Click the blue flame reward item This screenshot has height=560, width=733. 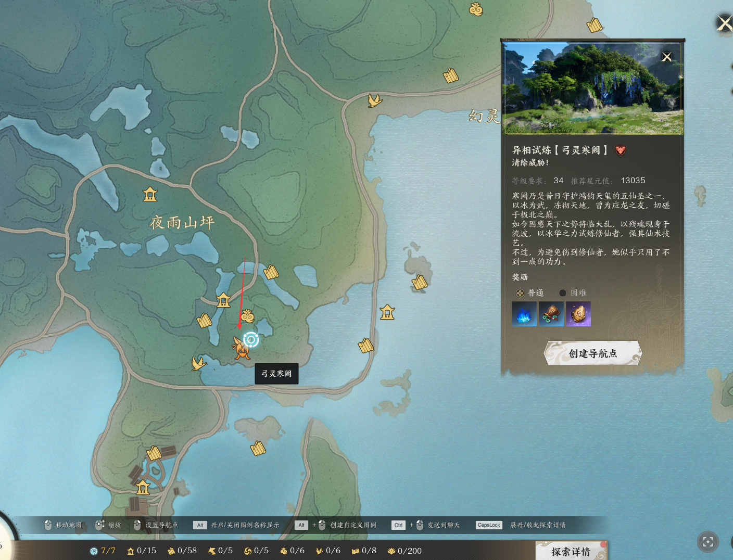[524, 314]
